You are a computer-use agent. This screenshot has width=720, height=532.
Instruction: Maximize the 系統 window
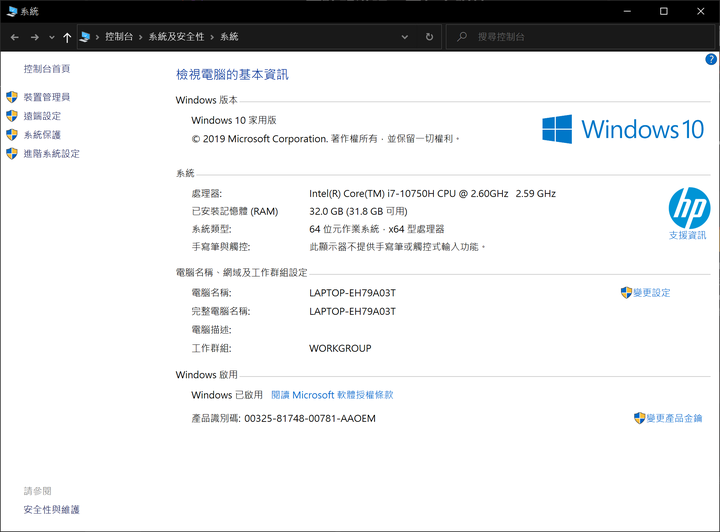[664, 11]
